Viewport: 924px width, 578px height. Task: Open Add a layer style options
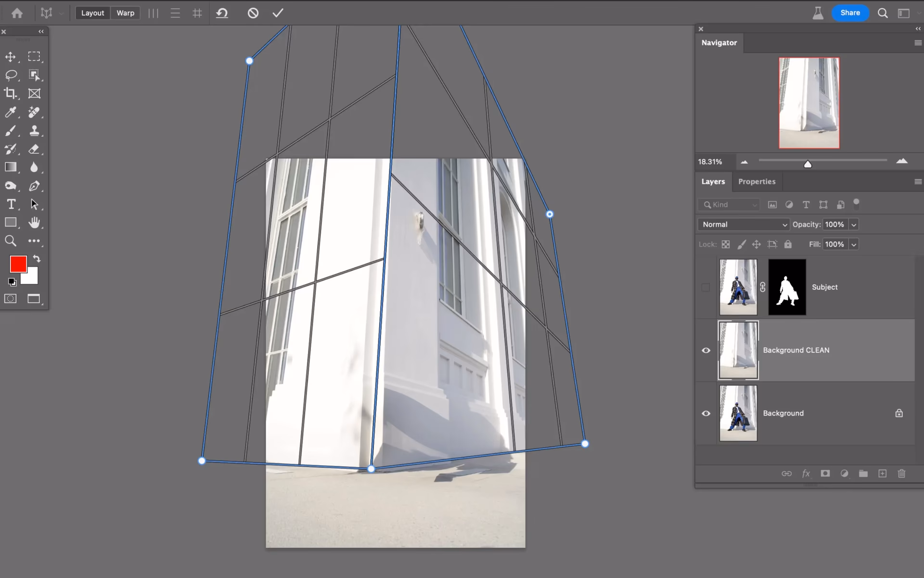(806, 473)
